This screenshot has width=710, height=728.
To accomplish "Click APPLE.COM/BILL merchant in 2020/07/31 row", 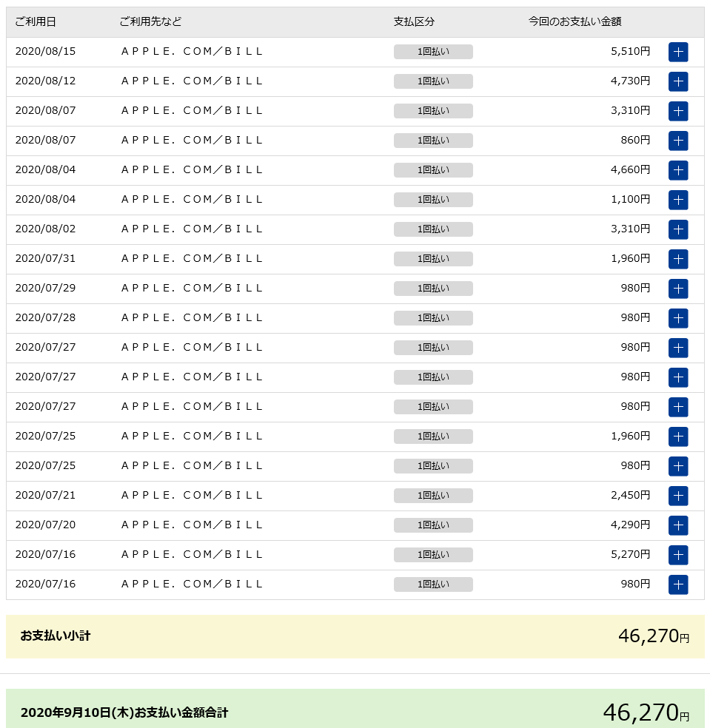I will point(192,259).
